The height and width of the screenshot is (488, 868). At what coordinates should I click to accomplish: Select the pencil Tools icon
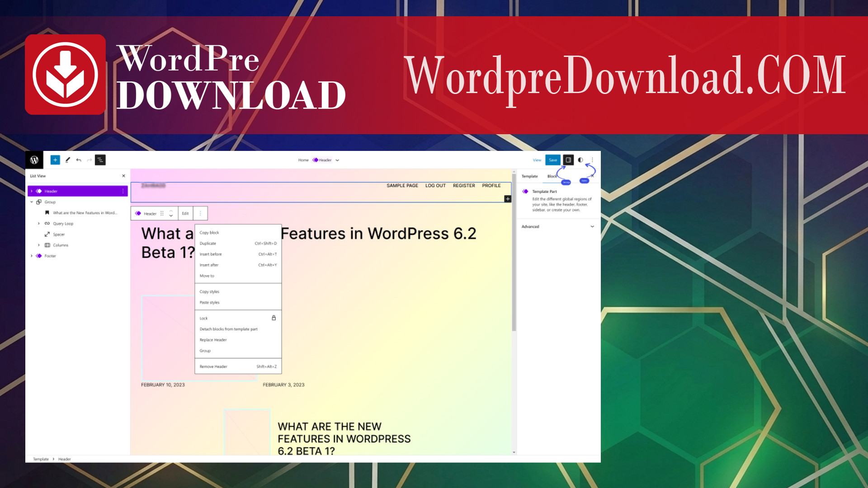(x=68, y=160)
